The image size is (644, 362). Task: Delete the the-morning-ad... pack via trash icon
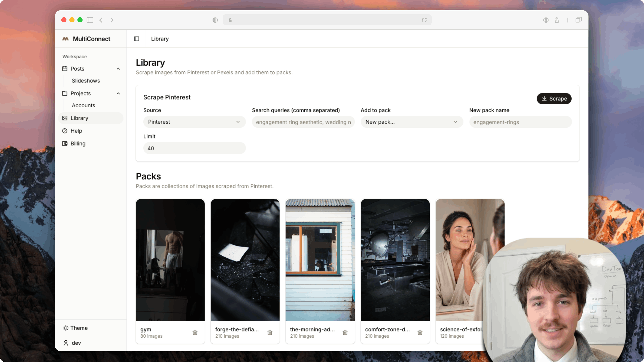tap(345, 332)
